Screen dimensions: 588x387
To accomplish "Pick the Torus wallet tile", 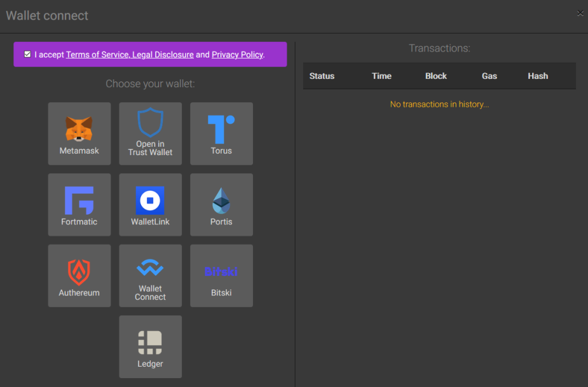I will (221, 133).
